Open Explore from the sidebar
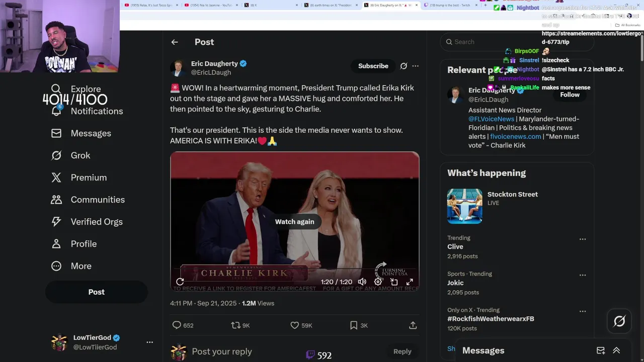 click(76, 89)
